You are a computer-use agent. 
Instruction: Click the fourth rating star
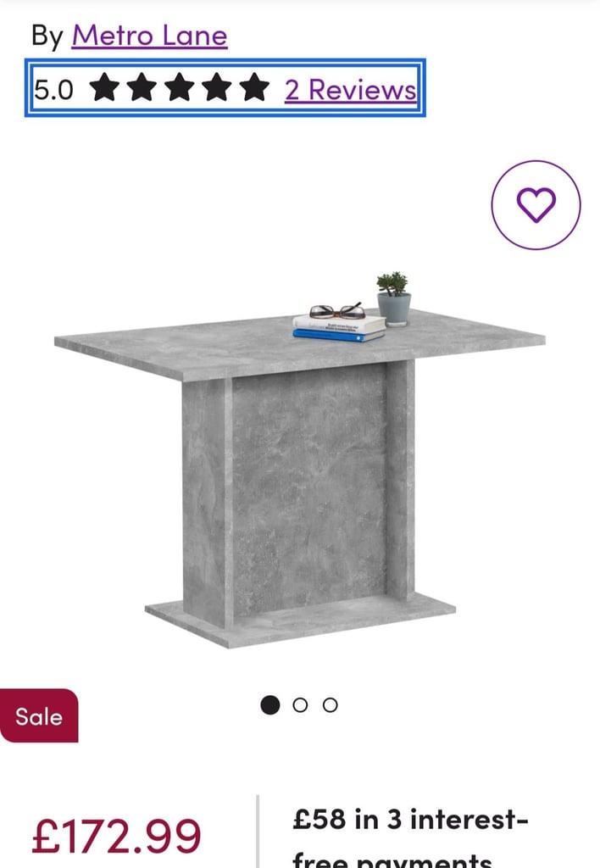tap(218, 87)
